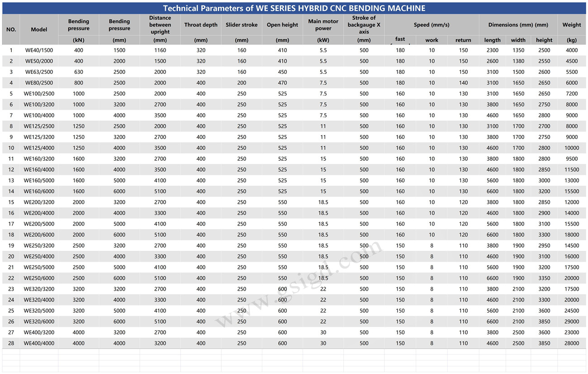Select model cell 'WE250/6000'

[39, 278]
